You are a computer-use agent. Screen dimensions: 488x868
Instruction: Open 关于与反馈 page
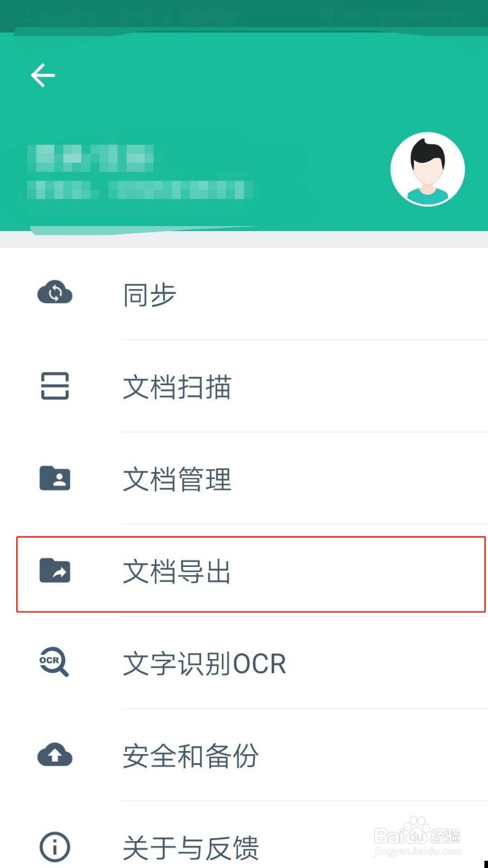[190, 848]
